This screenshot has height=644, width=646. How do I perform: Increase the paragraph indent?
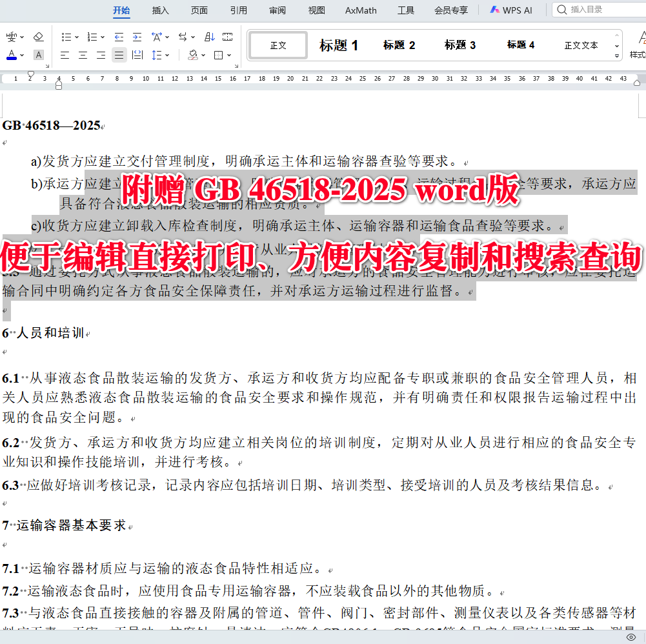pyautogui.click(x=137, y=37)
